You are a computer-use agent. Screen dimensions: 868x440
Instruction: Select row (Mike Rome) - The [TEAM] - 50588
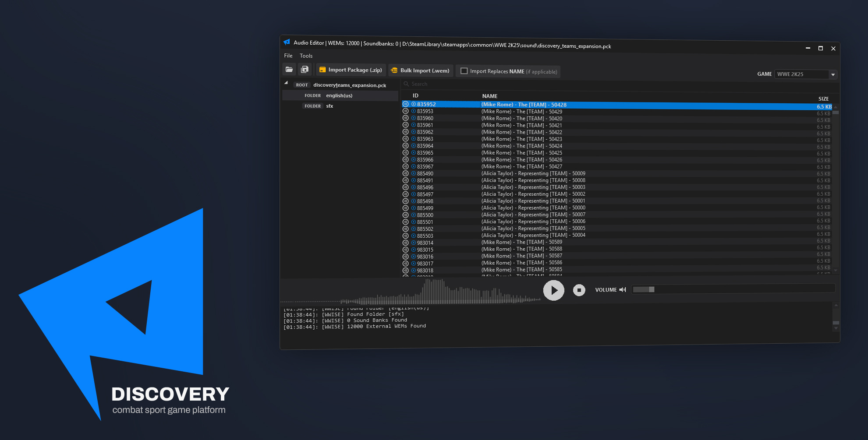pyautogui.click(x=617, y=249)
